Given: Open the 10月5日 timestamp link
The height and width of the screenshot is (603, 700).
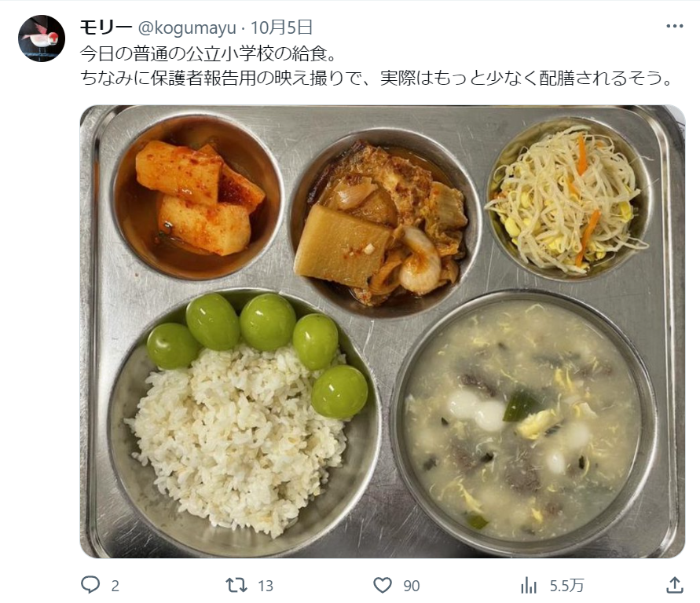Looking at the screenshot, I should pos(281,27).
